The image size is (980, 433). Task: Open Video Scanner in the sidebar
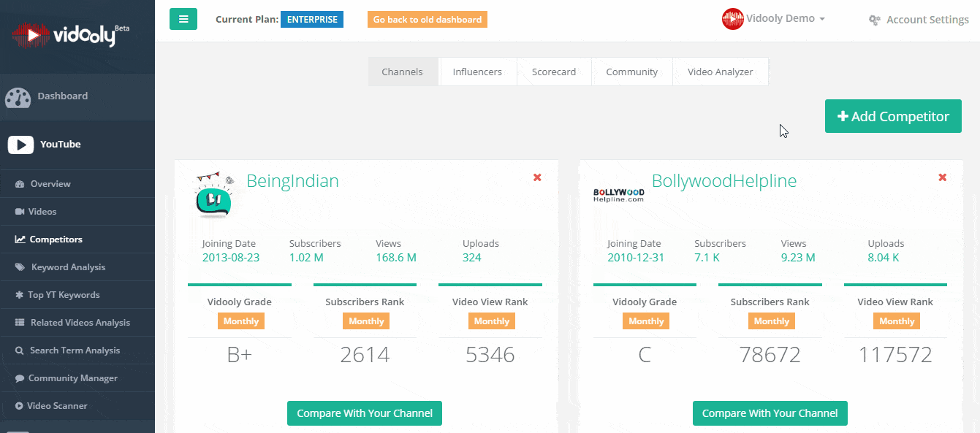point(77,406)
